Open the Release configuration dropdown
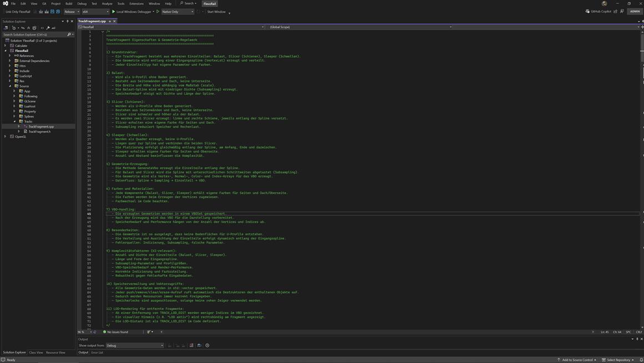 [72, 12]
